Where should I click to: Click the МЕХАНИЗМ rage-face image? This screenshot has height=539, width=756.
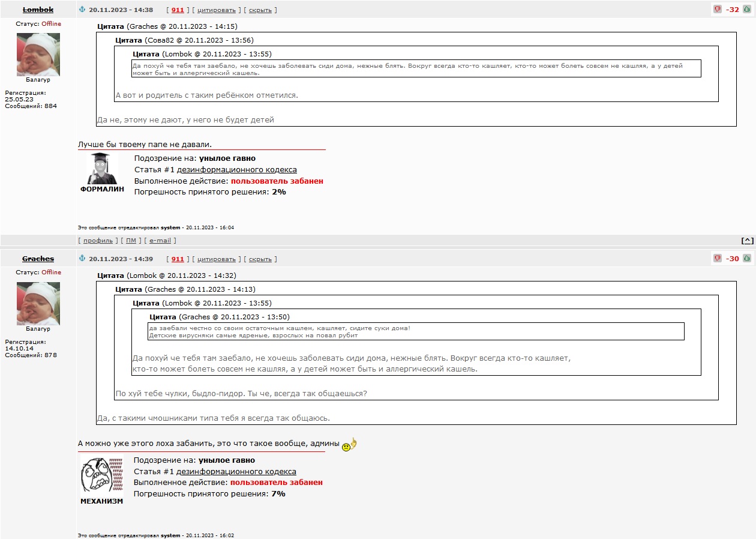point(102,476)
